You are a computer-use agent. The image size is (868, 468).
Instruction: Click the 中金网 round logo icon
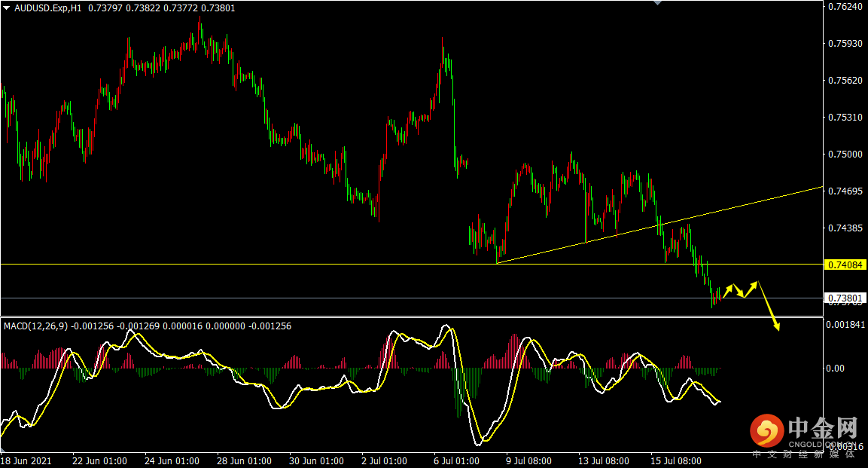[766, 431]
